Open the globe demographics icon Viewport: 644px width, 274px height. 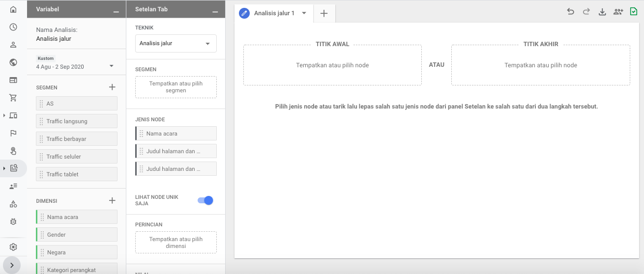click(x=13, y=62)
